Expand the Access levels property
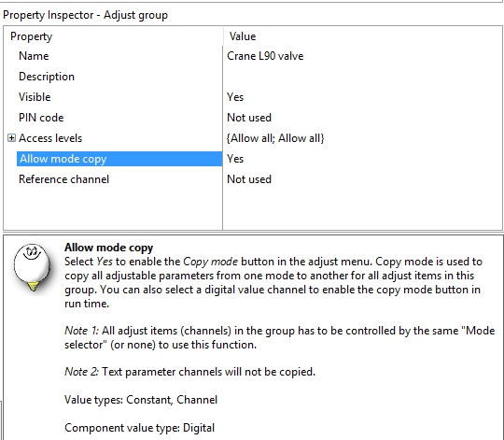This screenshot has height=440, width=504. 11,138
